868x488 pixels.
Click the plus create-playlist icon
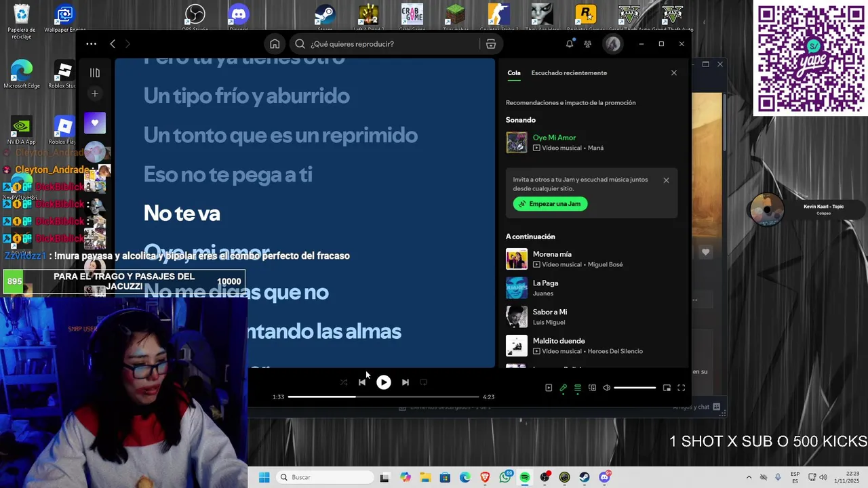click(95, 94)
